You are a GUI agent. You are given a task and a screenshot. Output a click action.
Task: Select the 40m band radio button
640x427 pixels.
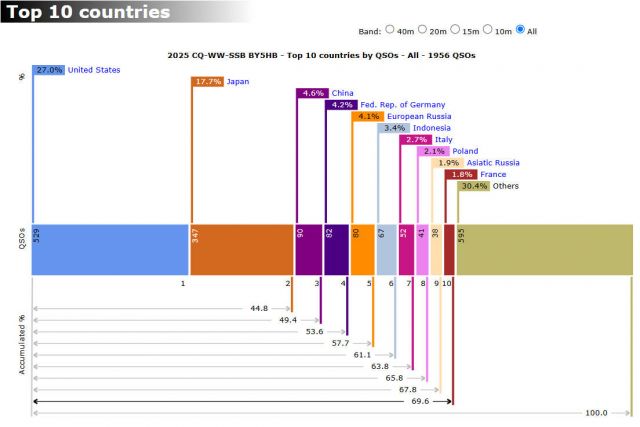tap(390, 30)
